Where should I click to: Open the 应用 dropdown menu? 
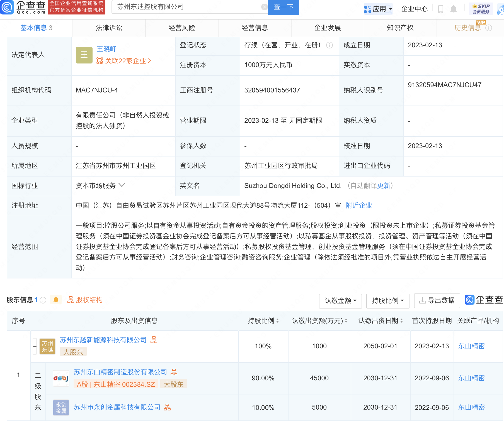click(x=379, y=9)
